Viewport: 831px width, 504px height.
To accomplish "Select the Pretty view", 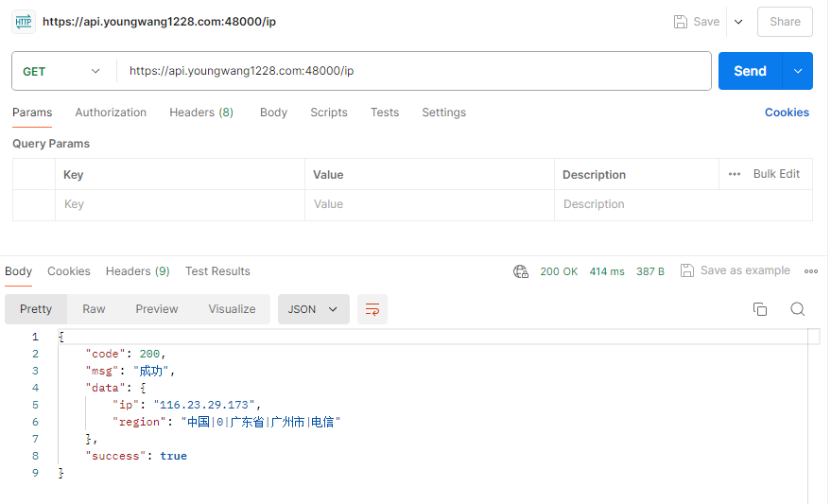I will 36,309.
